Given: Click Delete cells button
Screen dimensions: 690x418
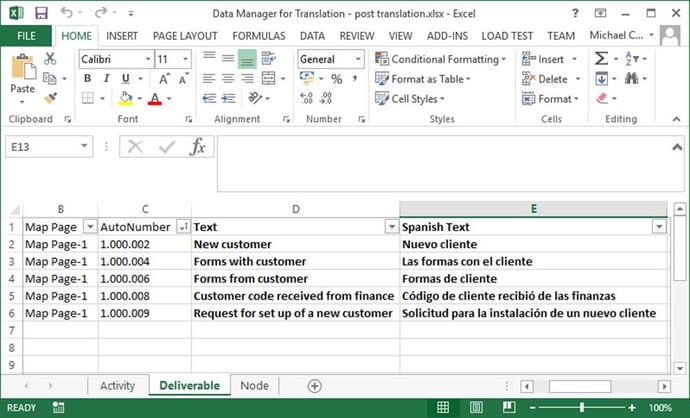Looking at the screenshot, I should coord(551,79).
